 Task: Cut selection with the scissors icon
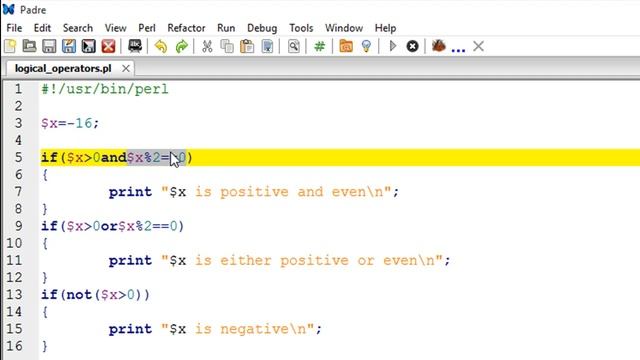click(x=207, y=46)
